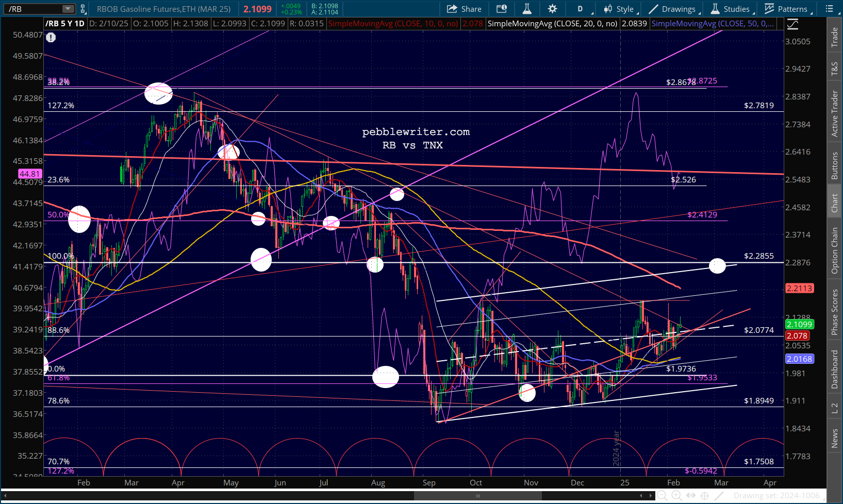Viewport: 843px width, 504px height.
Task: Switch to the Option Chain side tab
Action: pos(834,250)
